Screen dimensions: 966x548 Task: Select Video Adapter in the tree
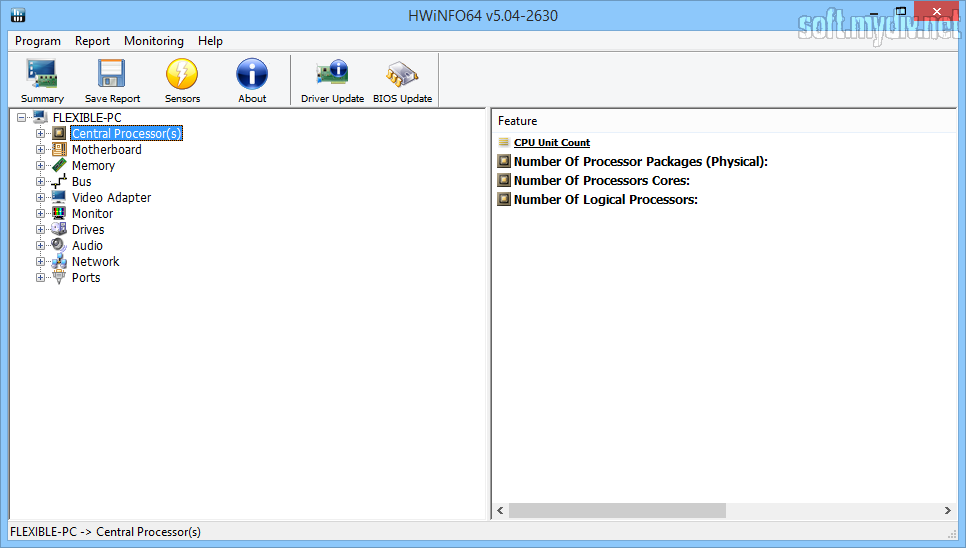coord(112,197)
